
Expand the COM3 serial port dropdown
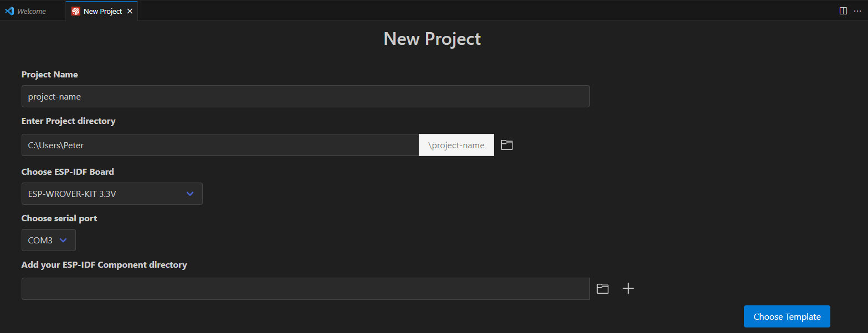pyautogui.click(x=49, y=240)
